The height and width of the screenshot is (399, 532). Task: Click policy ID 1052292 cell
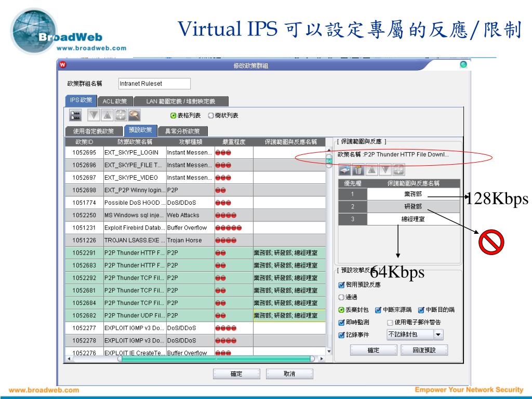click(x=84, y=278)
